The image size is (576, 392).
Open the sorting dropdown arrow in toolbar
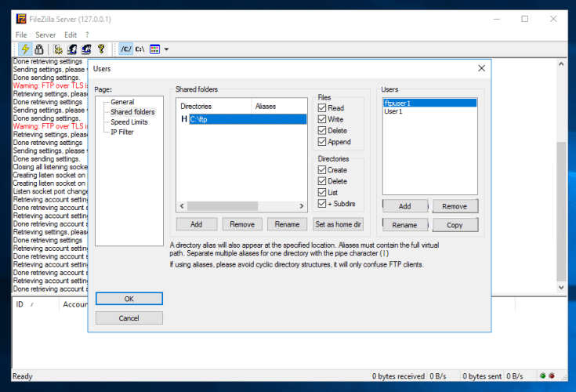(x=166, y=49)
